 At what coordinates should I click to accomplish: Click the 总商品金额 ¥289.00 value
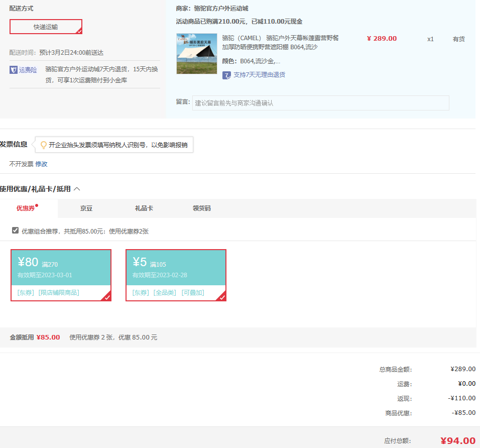pos(463,369)
